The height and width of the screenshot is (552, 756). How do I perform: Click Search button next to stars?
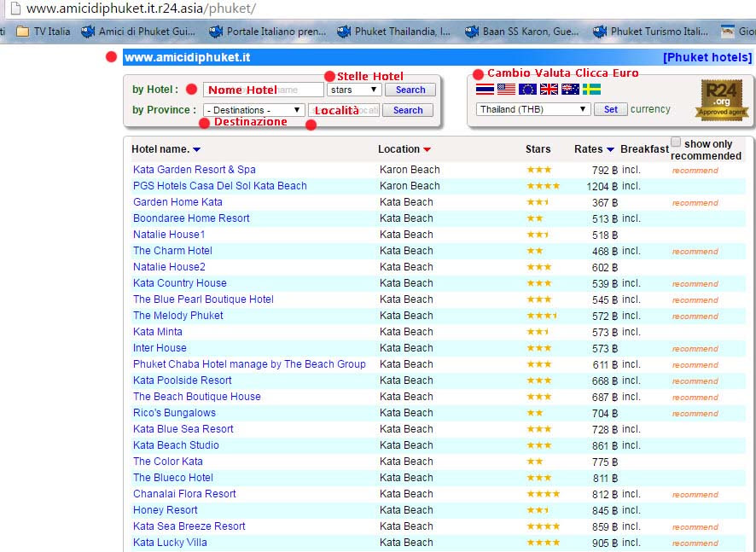coord(410,90)
